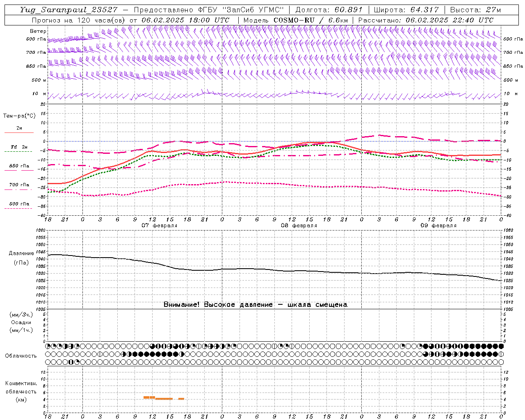Click the (мм/3ч.) precipitation unit label
The image size is (525, 420).
tap(21, 315)
